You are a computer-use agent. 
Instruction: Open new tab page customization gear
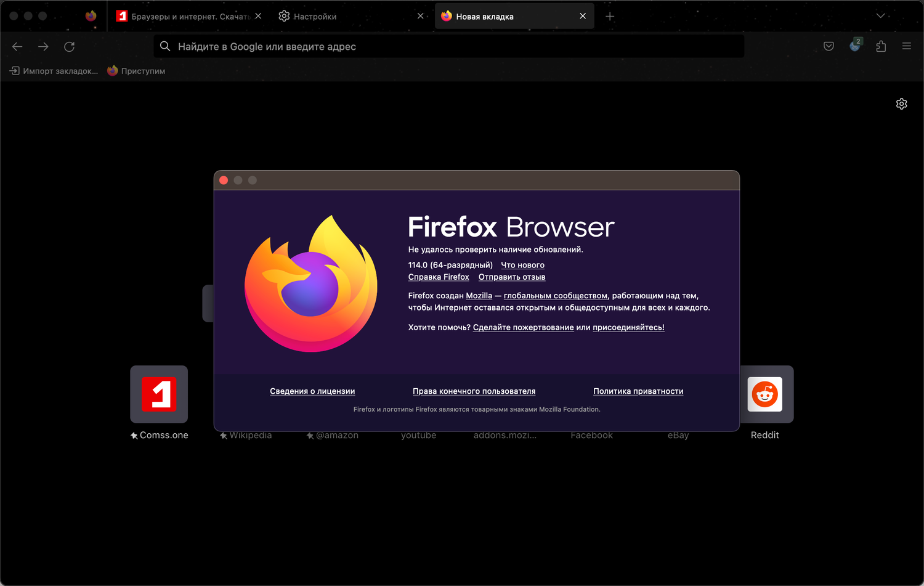tap(901, 104)
